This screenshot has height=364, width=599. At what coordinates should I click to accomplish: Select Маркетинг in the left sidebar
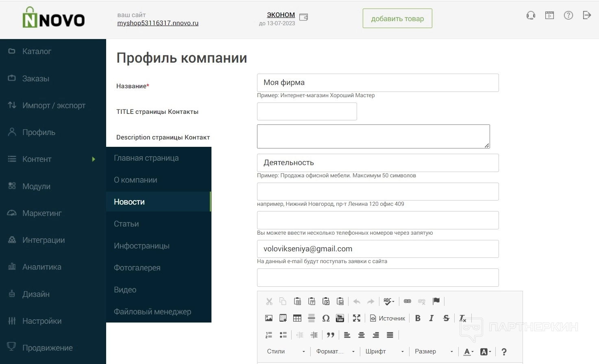pyautogui.click(x=42, y=213)
